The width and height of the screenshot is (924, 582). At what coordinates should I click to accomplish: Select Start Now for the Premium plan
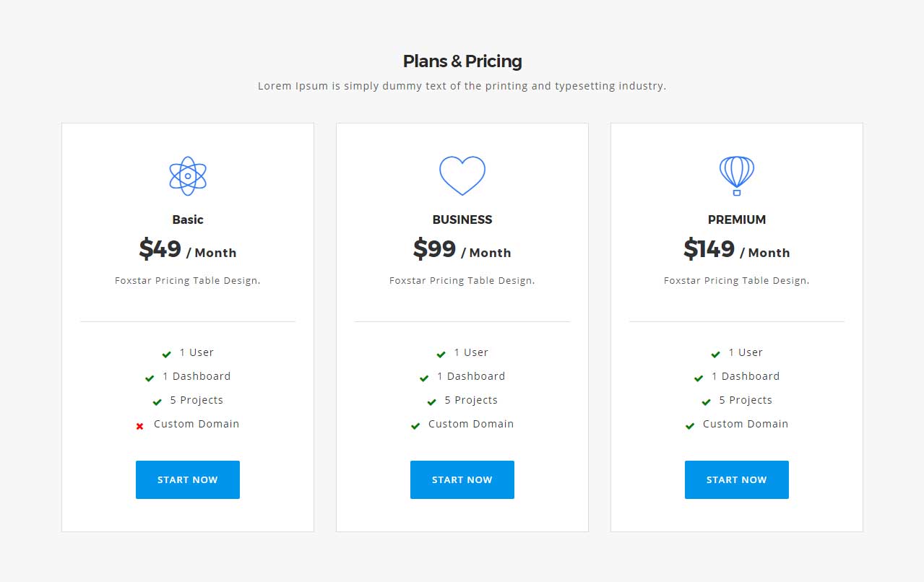pyautogui.click(x=737, y=479)
